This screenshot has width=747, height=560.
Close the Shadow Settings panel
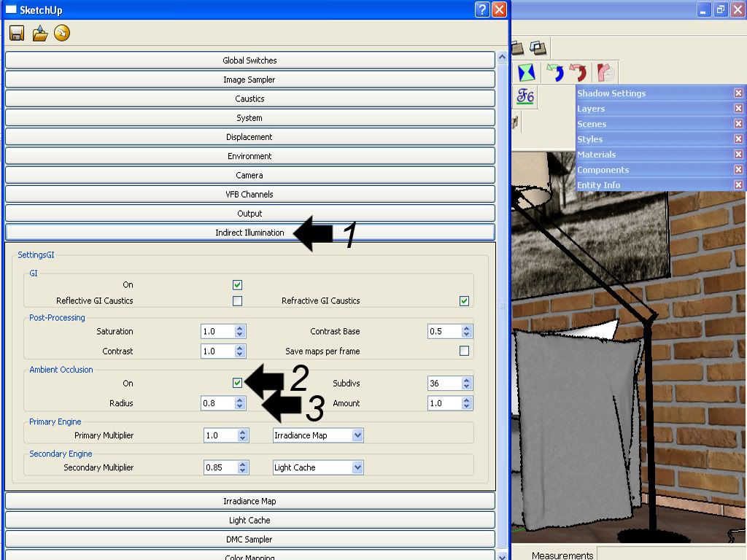[x=738, y=93]
